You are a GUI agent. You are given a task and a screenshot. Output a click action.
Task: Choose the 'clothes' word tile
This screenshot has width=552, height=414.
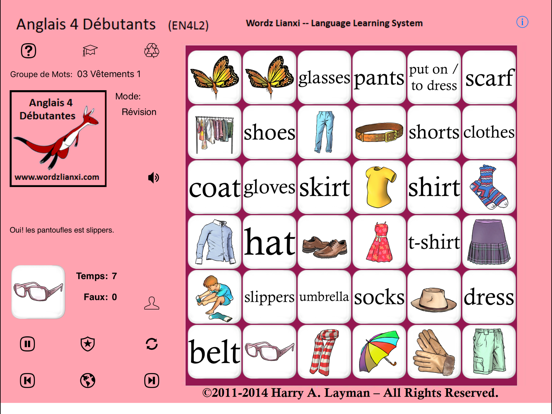tap(489, 132)
